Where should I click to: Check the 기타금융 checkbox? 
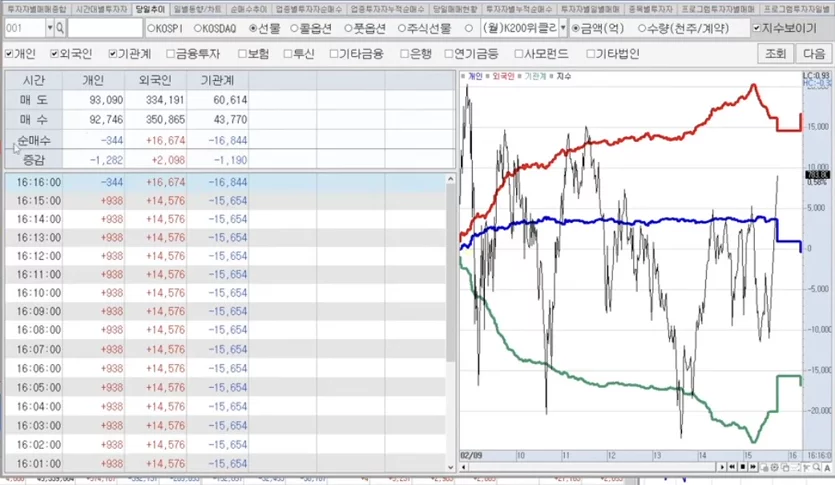click(334, 53)
